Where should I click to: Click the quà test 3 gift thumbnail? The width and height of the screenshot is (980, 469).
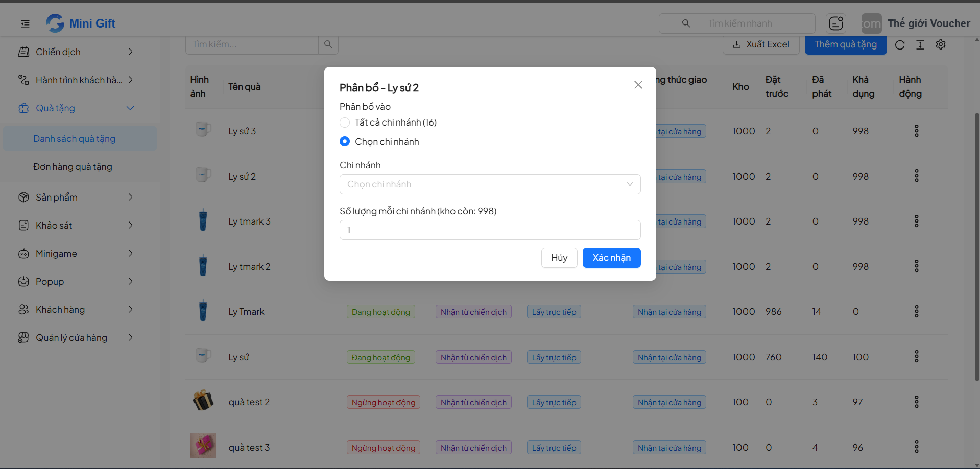click(x=203, y=446)
